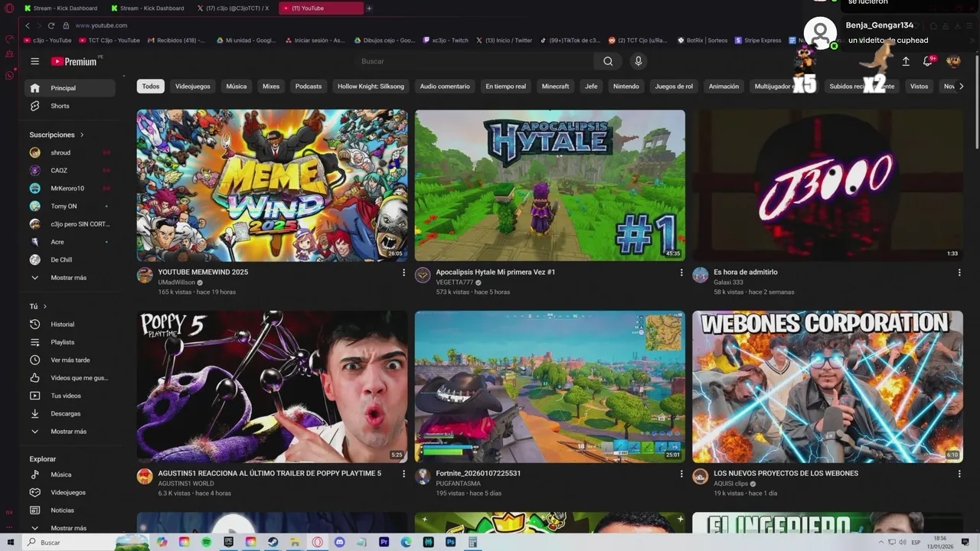Screen dimensions: 980x551
Task: Open Photoshop from the taskbar
Action: 451,542
